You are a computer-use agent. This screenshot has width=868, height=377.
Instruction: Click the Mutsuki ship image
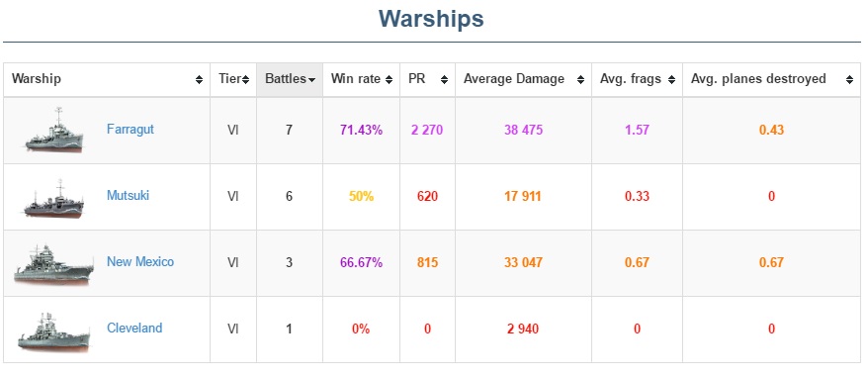(x=53, y=197)
